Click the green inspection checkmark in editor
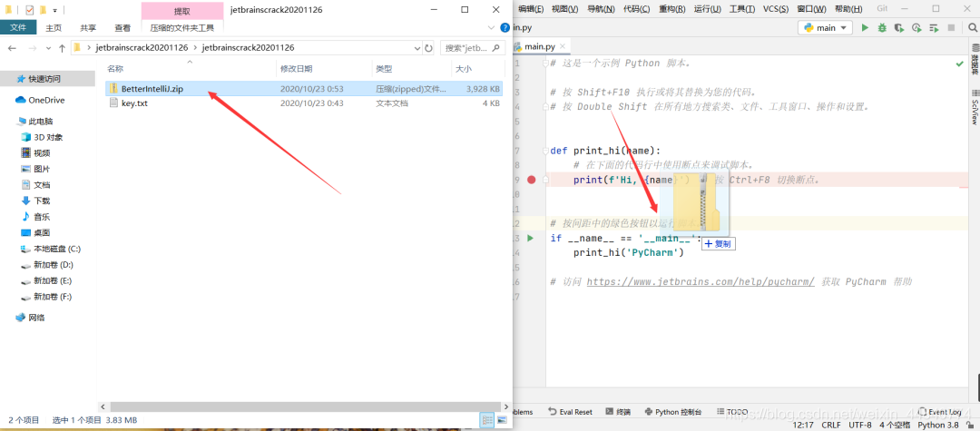This screenshot has width=980, height=431. coord(959,64)
